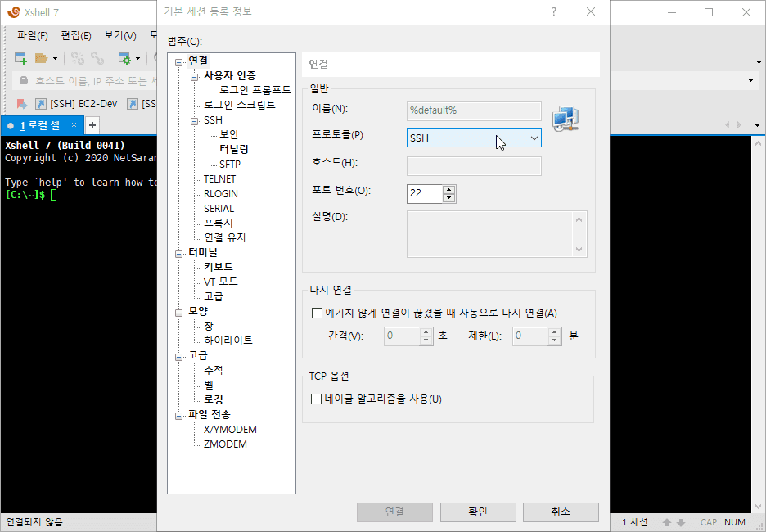This screenshot has width=766, height=532.
Task: Select 창 under 모양
Action: [x=209, y=326]
